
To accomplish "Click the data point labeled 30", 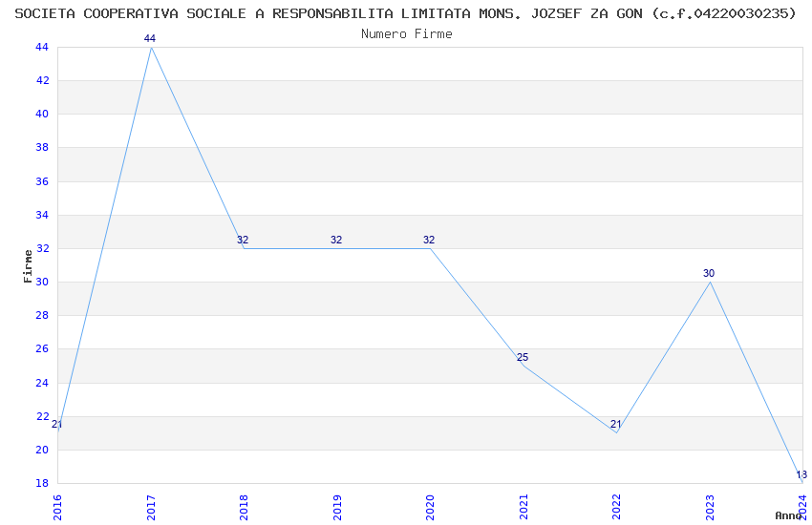I will click(x=709, y=273).
